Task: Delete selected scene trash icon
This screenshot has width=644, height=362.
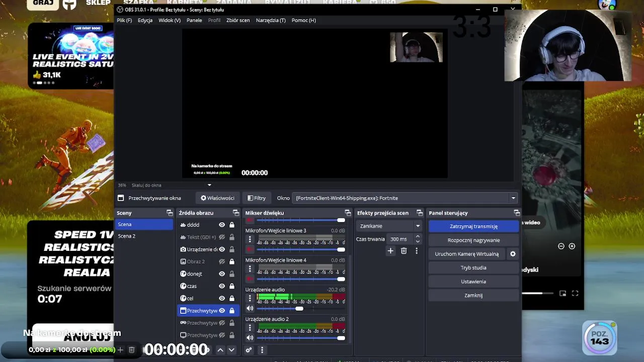Action: point(131,350)
